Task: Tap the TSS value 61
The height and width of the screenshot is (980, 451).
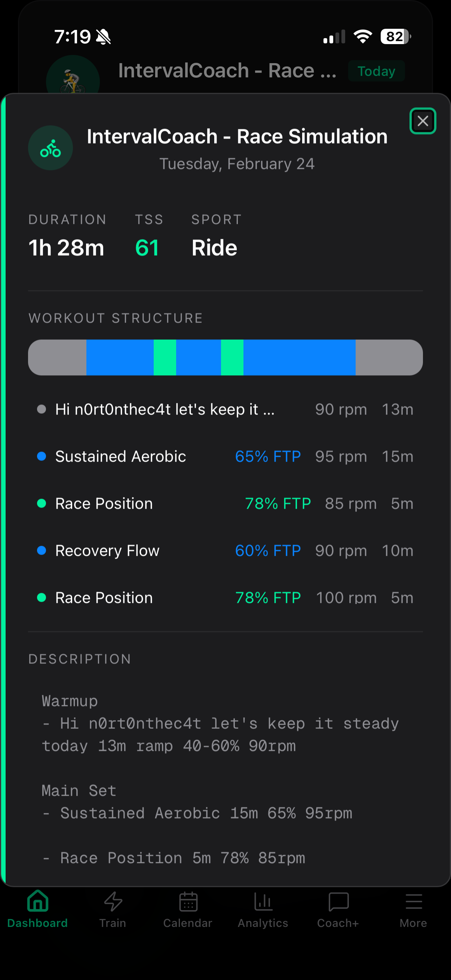Action: click(147, 248)
